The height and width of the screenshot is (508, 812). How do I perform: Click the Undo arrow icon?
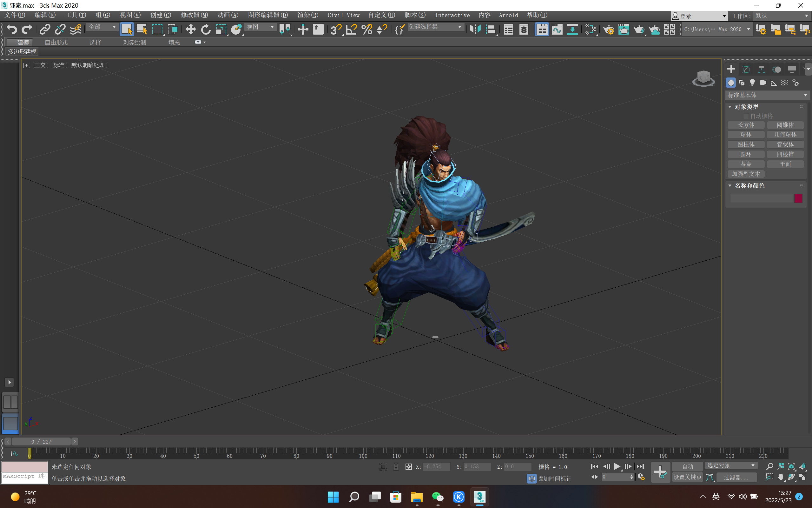pos(12,30)
